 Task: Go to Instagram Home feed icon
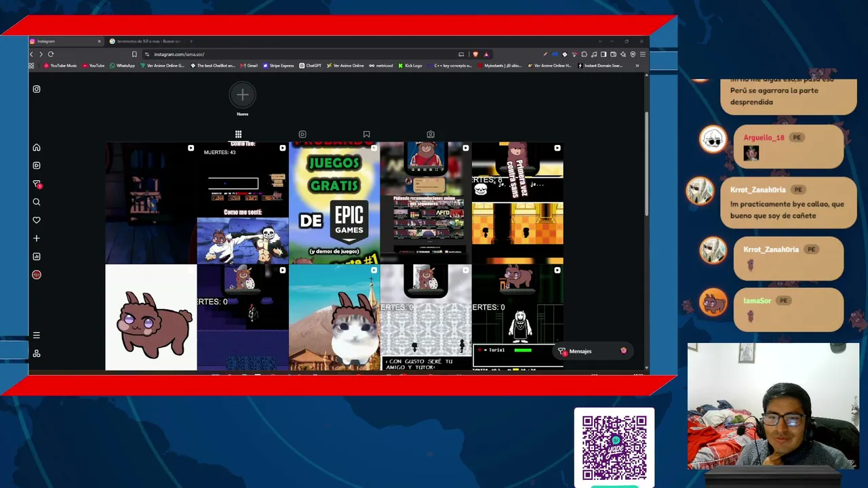click(x=37, y=147)
